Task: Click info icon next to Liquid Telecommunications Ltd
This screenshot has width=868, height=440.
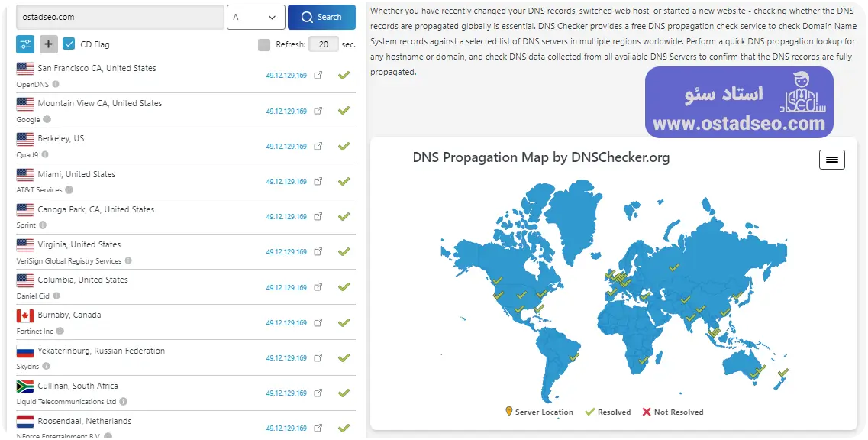Action: click(124, 401)
